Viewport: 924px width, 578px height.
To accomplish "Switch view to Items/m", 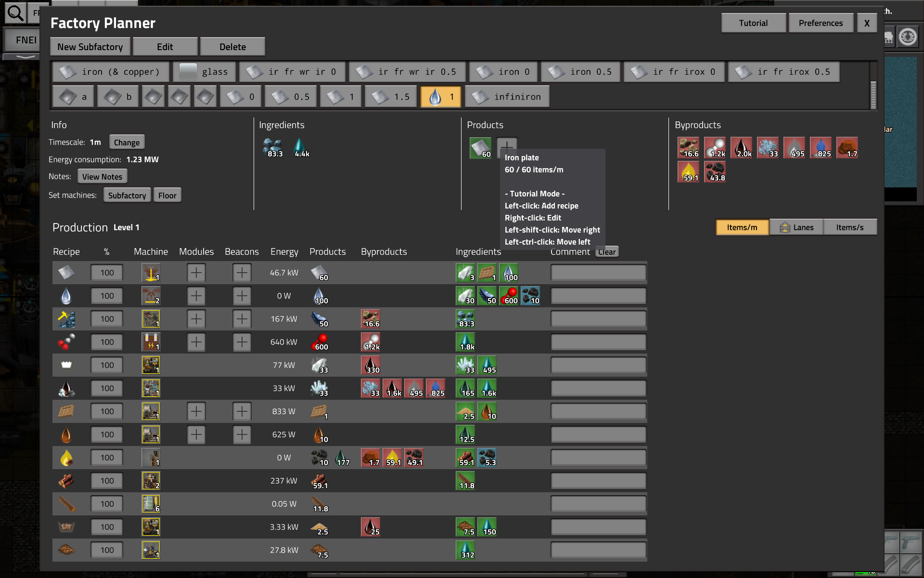I will 742,227.
